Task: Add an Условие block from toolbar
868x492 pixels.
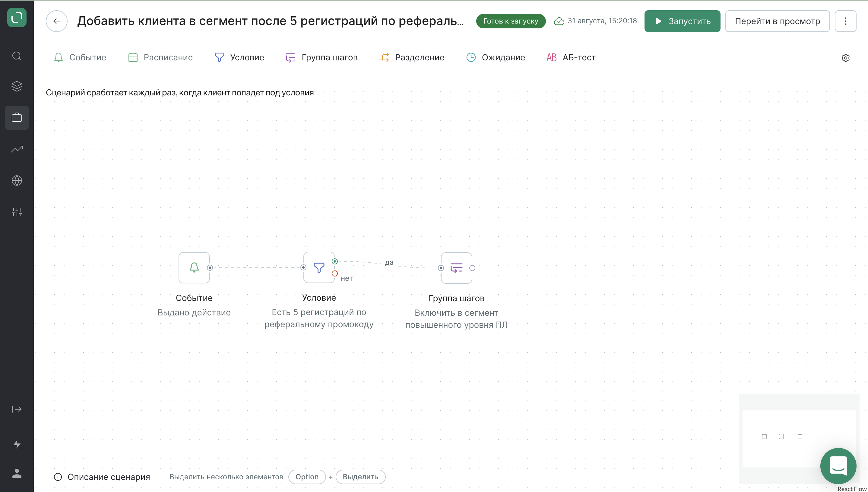Action: (x=239, y=57)
